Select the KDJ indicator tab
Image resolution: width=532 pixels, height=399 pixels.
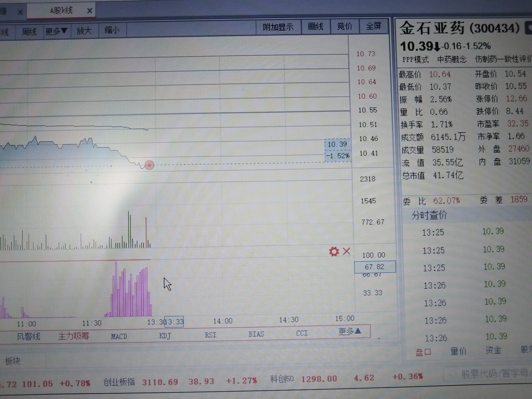[165, 336]
